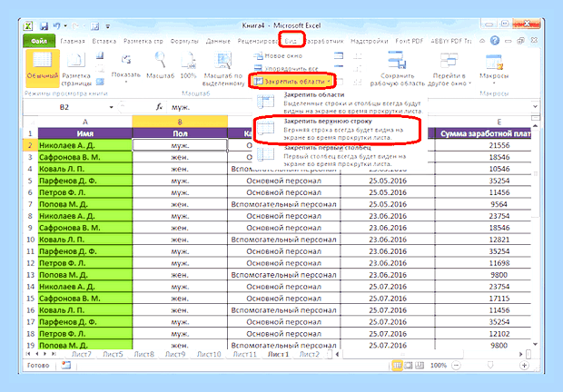Select the Обычный view button
Screen dimensions: 563x392
point(43,68)
